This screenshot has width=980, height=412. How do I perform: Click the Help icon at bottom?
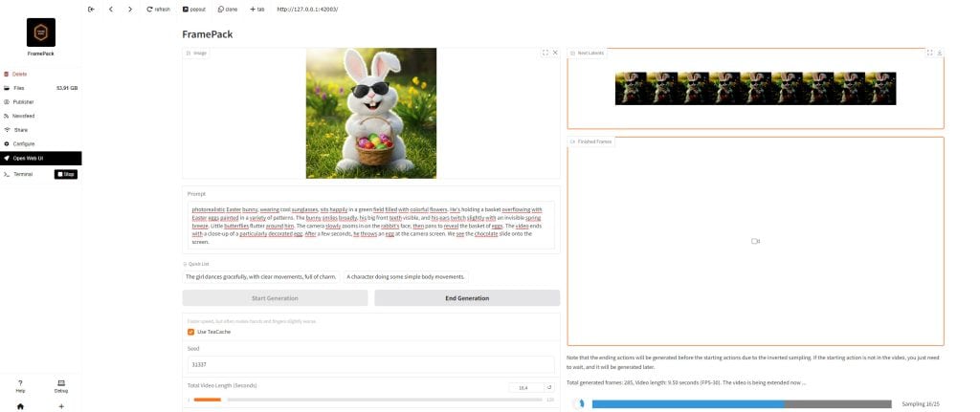(20, 386)
